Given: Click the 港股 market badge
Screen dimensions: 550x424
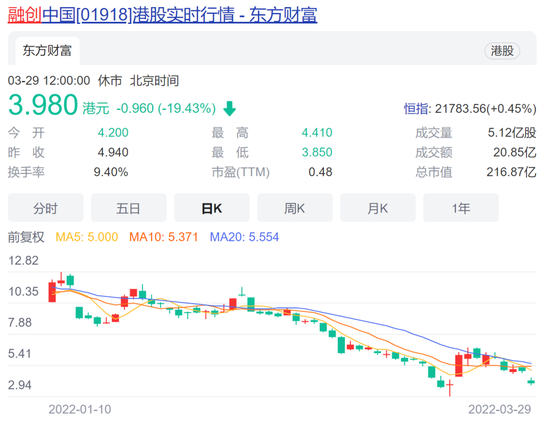Looking at the screenshot, I should pyautogui.click(x=502, y=51).
